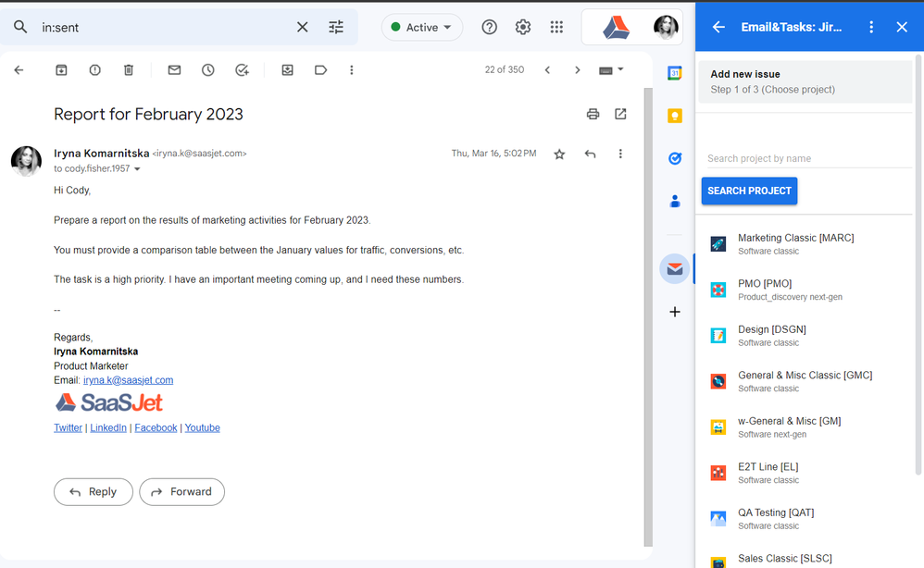
Task: Open Email&Tasks panel options menu
Action: [871, 27]
